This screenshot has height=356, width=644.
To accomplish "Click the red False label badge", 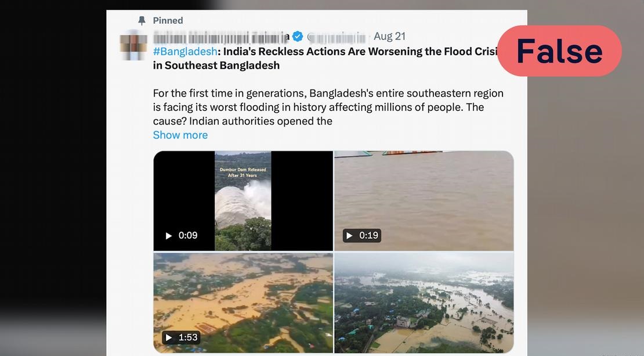I will [559, 51].
